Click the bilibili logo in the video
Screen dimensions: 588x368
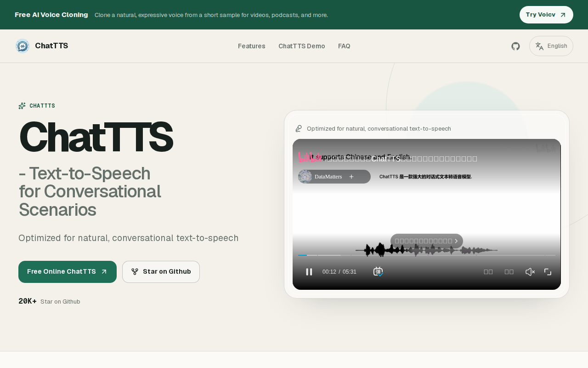tap(310, 158)
